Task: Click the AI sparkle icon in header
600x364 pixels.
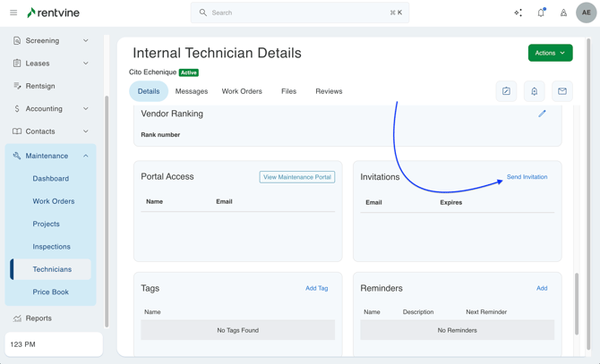Action: pyautogui.click(x=518, y=13)
